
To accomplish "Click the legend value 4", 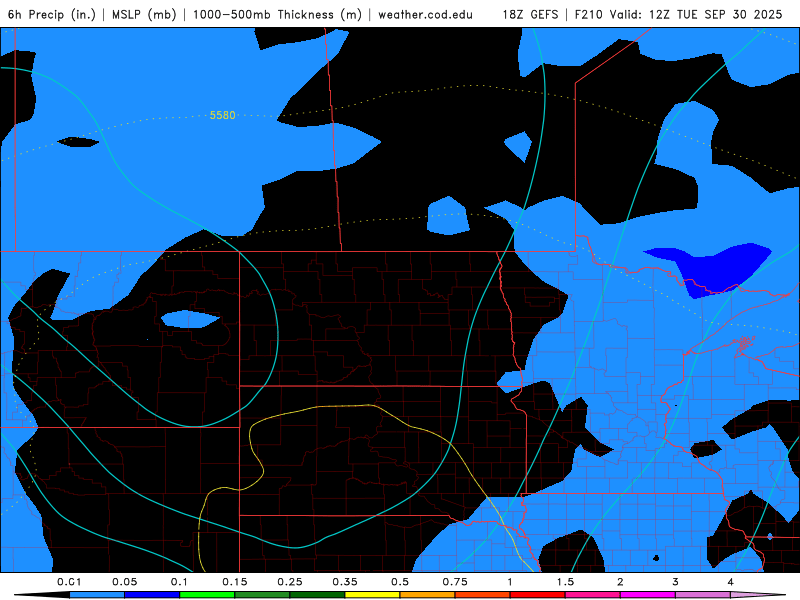I will [x=730, y=582].
